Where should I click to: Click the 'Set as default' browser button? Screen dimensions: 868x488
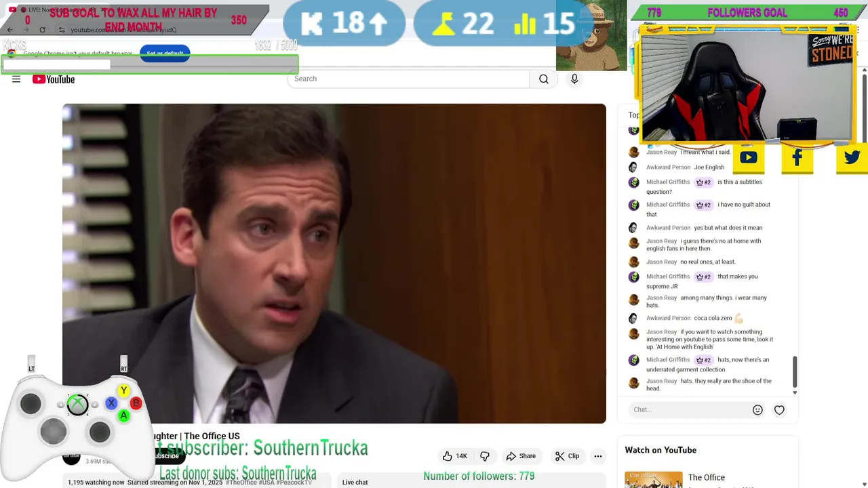[165, 54]
